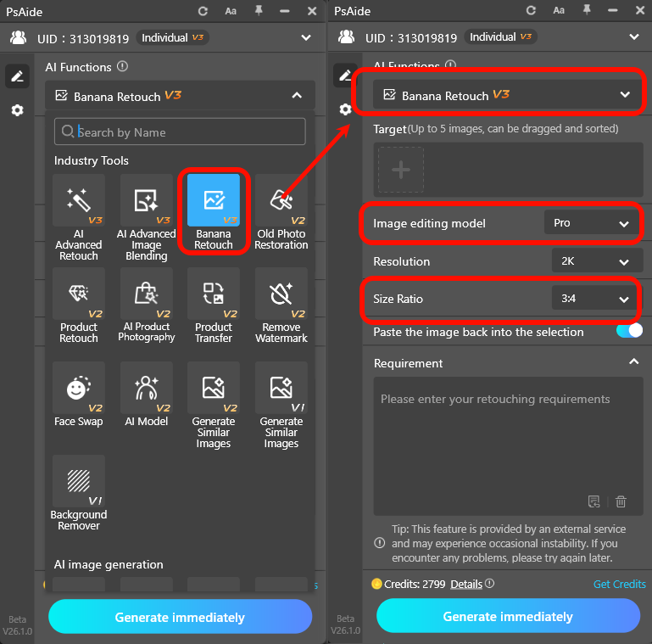
Task: Select edit pencil tab in left sidebar
Action: 17,76
